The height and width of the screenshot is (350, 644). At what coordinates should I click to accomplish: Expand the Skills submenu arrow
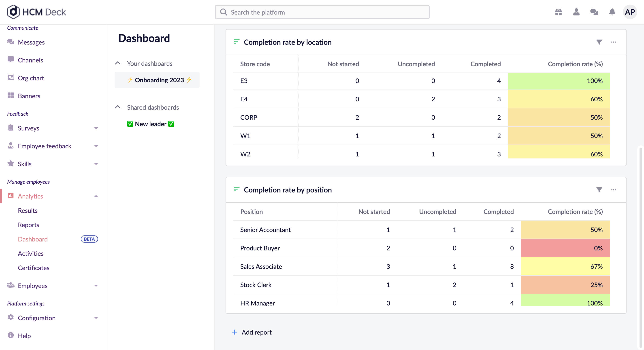coord(96,164)
